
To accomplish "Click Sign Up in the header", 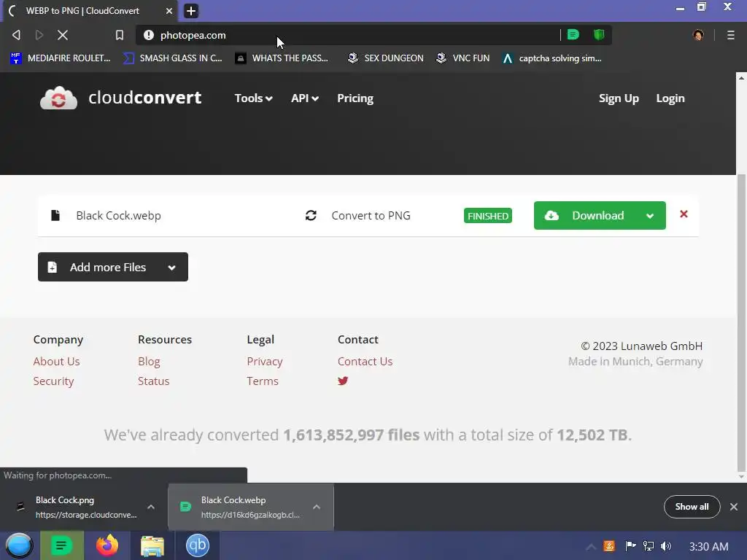I will tap(619, 98).
